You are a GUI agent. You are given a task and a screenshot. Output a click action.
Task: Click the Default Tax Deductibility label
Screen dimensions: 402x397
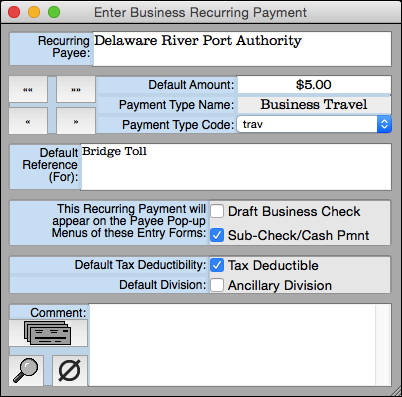tap(140, 265)
